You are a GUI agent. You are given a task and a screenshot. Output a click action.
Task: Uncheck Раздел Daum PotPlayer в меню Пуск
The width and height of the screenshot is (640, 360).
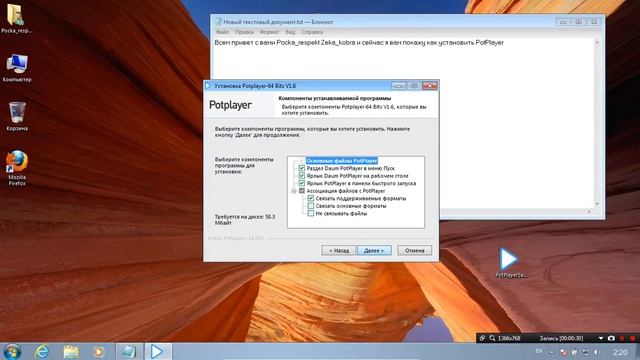coord(302,168)
